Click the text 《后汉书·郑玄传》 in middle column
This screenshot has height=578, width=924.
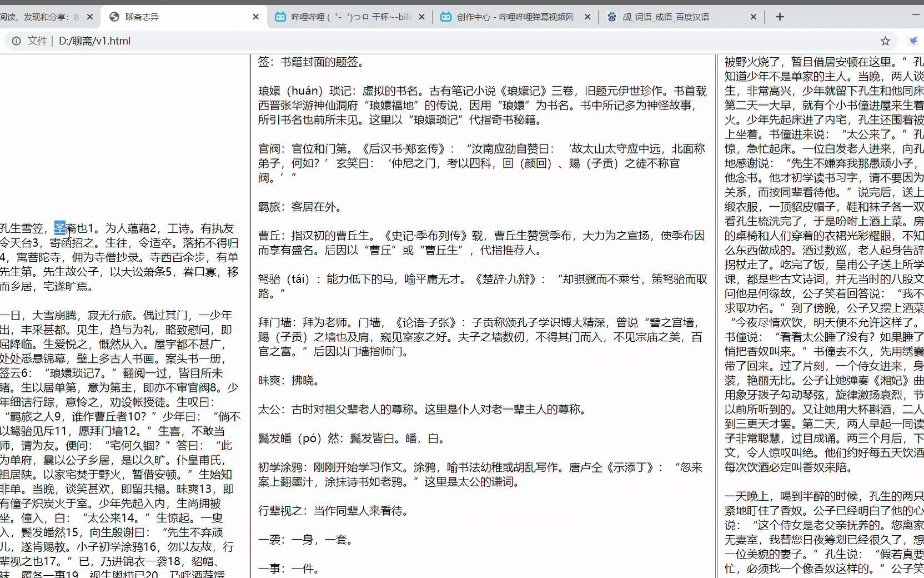click(404, 148)
